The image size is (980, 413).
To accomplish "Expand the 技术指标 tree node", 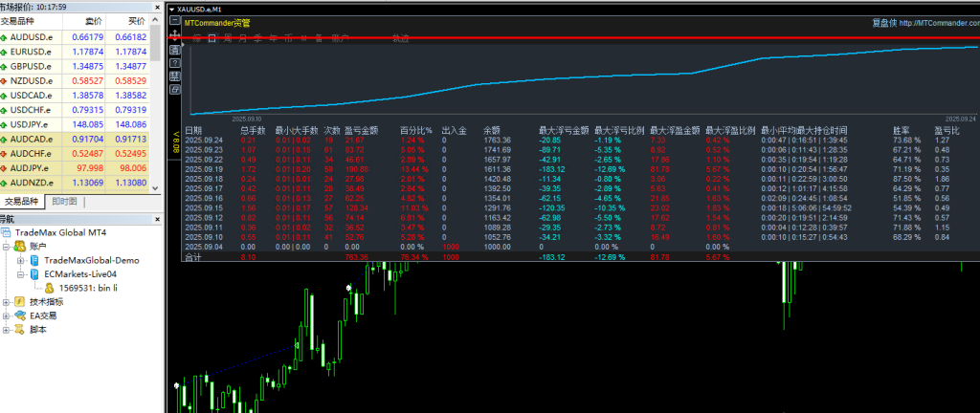I will (x=7, y=301).
